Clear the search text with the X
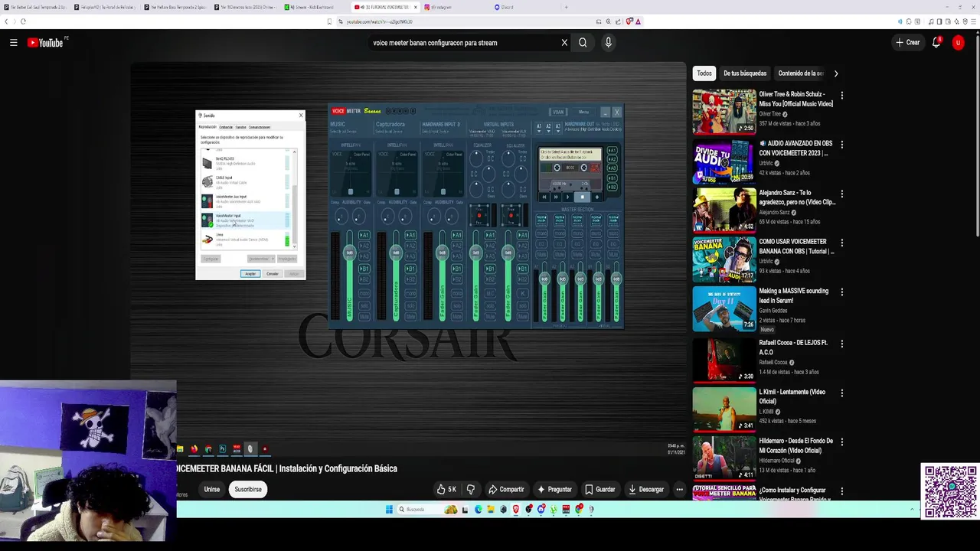 pyautogui.click(x=564, y=43)
